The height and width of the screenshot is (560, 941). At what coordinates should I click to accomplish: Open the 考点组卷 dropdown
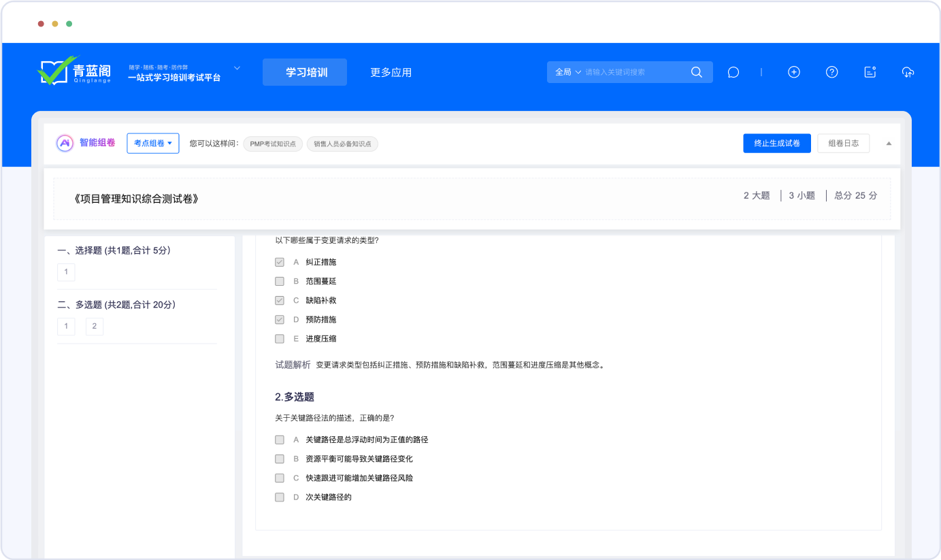[x=153, y=143]
